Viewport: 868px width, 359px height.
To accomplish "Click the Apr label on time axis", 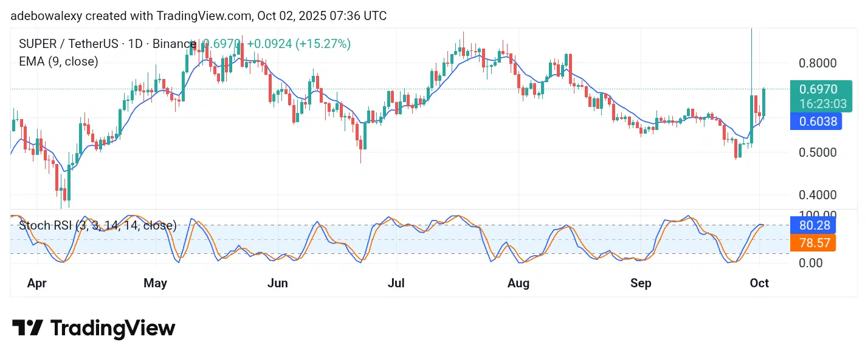I will [x=37, y=283].
